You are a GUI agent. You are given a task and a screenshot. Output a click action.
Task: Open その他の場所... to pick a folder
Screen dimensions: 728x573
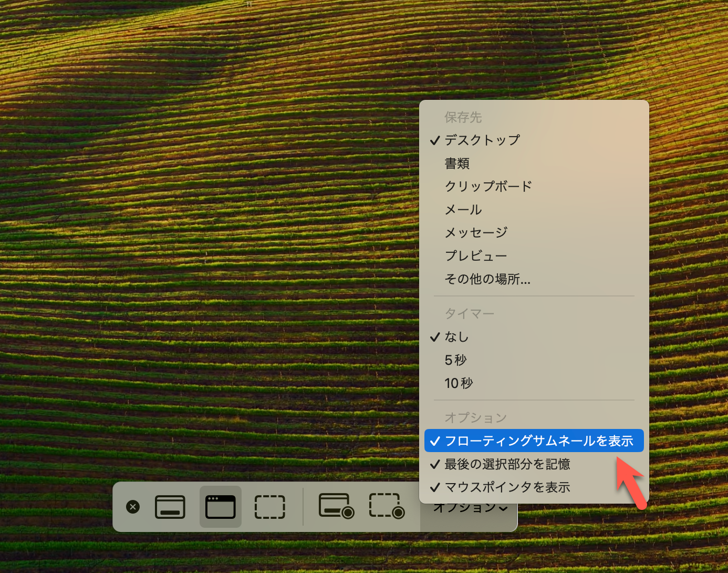point(487,279)
